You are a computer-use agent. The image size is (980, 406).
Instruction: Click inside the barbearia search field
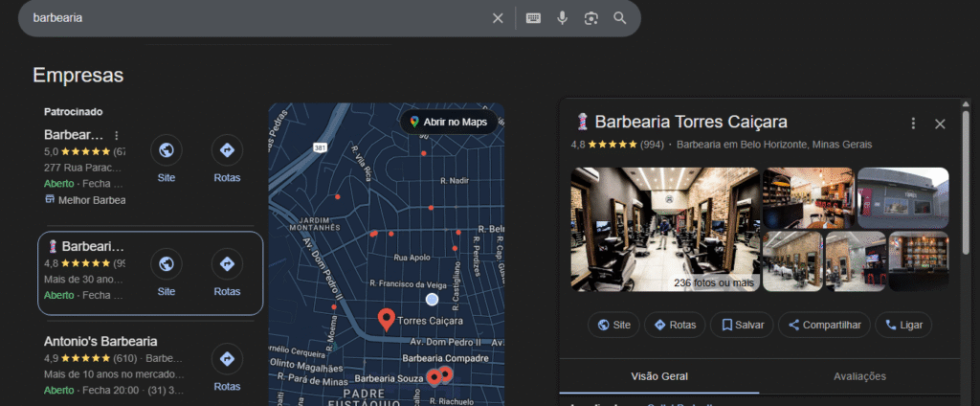click(249, 18)
